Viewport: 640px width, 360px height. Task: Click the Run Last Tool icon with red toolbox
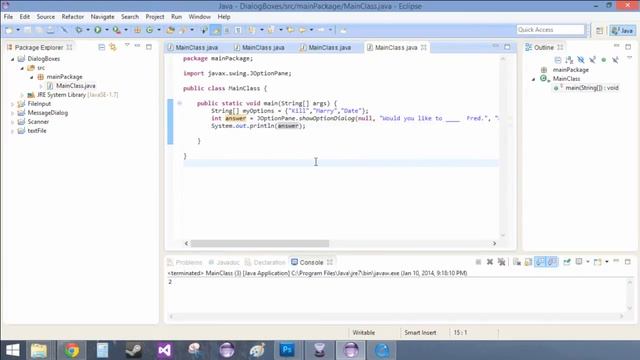(117, 30)
